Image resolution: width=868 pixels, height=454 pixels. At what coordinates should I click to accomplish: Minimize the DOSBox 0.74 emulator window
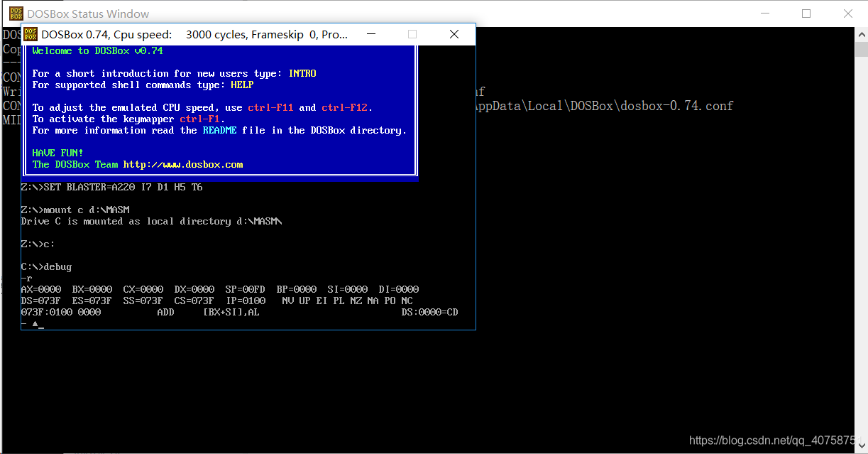click(x=370, y=34)
